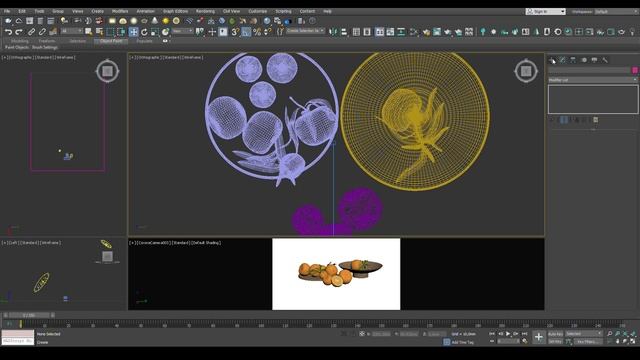The width and height of the screenshot is (640, 360).
Task: Open the Paint Objects ribbon panel
Action: click(17, 47)
